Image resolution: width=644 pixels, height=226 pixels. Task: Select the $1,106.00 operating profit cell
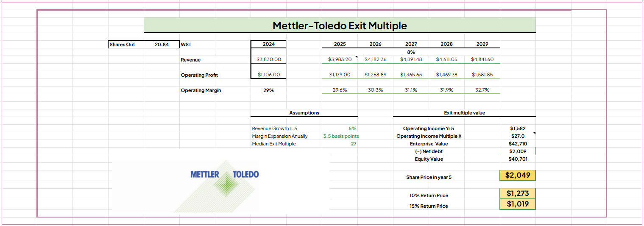click(268, 75)
